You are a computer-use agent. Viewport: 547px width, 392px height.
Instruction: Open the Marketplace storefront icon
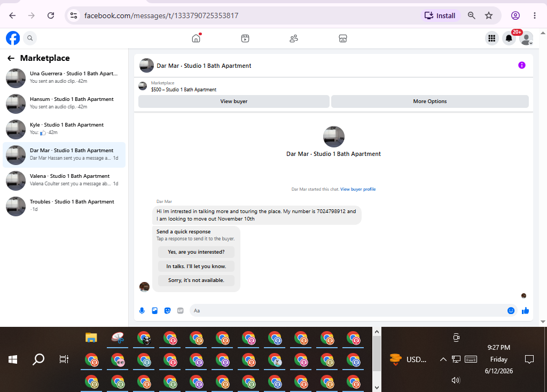click(x=343, y=38)
